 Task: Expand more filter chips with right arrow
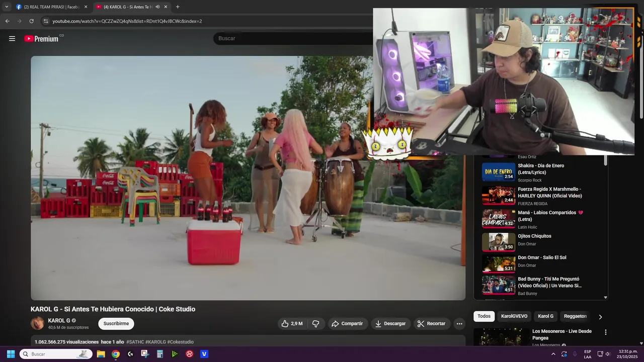click(x=600, y=317)
